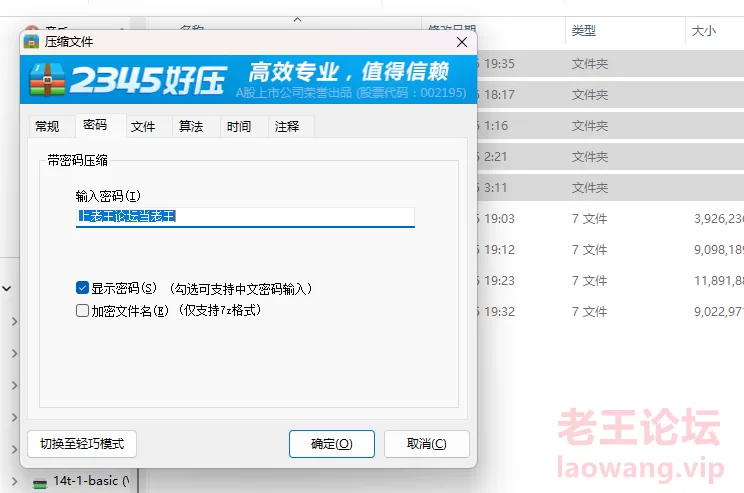Expand the 14t-1-basic drive in Explorer sidebar
Screen dimensions: 744x493
tap(14, 481)
